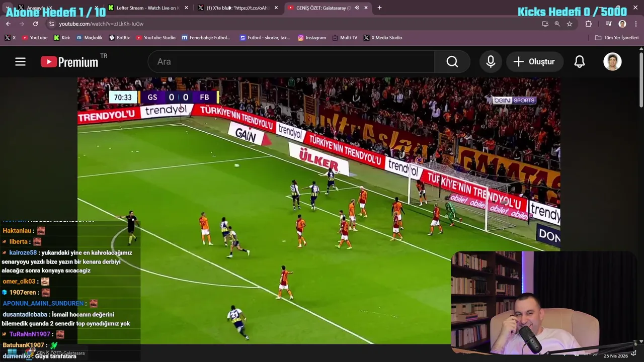Open the Multi TV bookmark

(x=345, y=38)
